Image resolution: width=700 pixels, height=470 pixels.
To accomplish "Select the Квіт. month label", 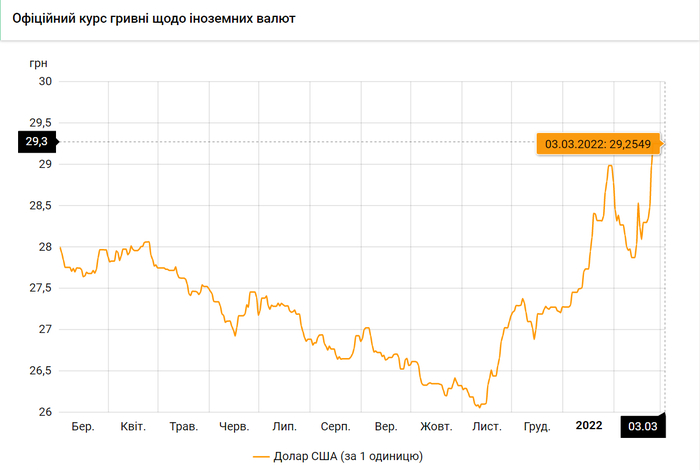I will [133, 427].
